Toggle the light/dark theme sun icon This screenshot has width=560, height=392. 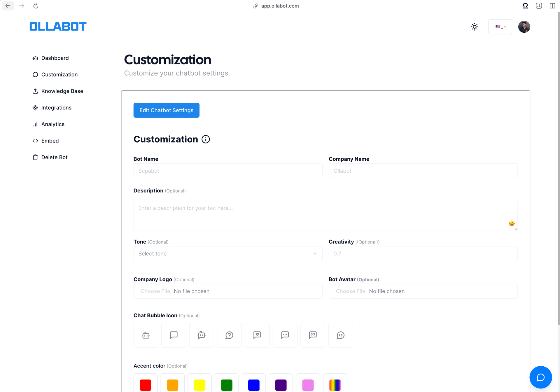[475, 27]
